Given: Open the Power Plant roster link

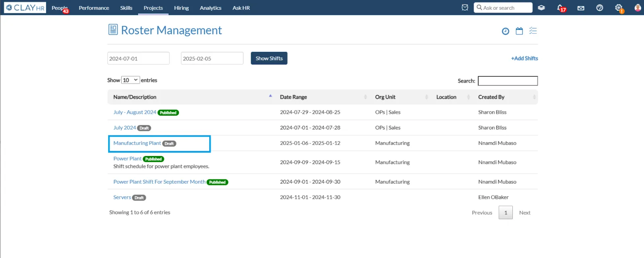Looking at the screenshot, I should [127, 158].
